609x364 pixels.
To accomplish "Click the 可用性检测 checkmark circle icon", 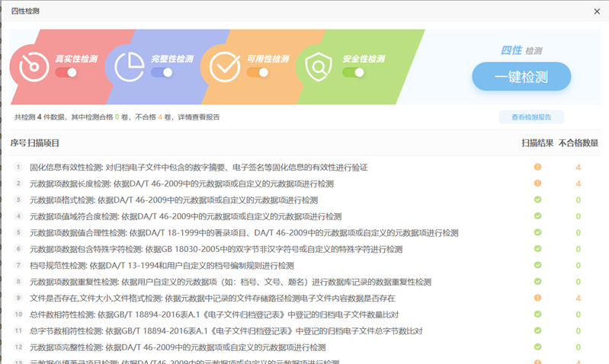I will 225,67.
